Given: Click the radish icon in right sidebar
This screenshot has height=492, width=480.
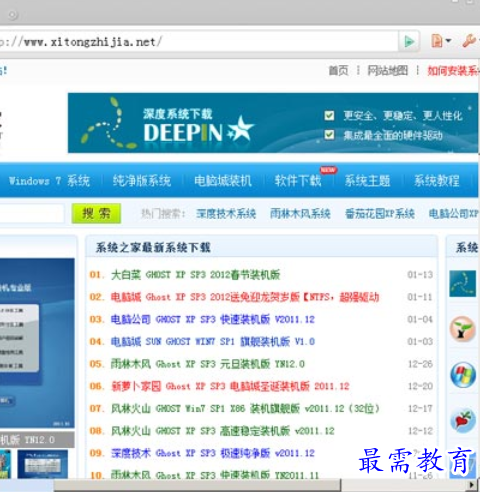Looking at the screenshot, I should 463,421.
